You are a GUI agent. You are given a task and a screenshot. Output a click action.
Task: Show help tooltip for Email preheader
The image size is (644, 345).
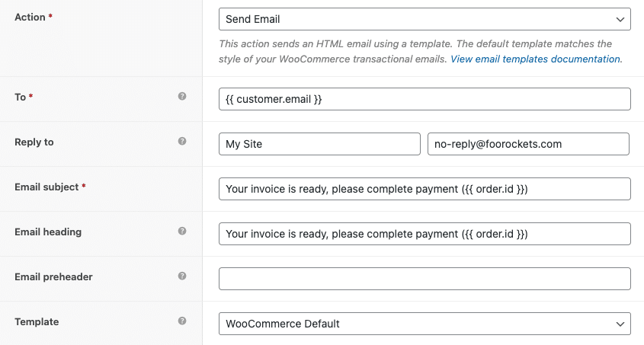(x=182, y=276)
